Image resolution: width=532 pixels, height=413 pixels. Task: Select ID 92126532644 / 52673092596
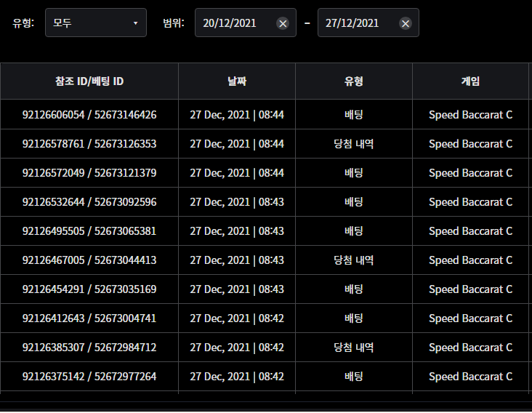pyautogui.click(x=89, y=202)
